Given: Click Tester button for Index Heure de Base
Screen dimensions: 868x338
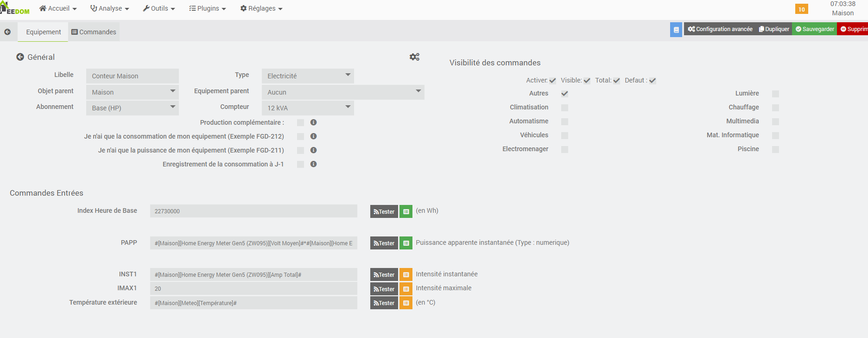Looking at the screenshot, I should click(x=384, y=211).
